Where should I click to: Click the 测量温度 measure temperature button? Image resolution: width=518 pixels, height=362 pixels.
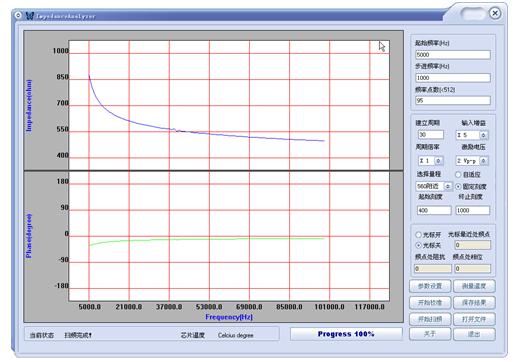point(474,286)
